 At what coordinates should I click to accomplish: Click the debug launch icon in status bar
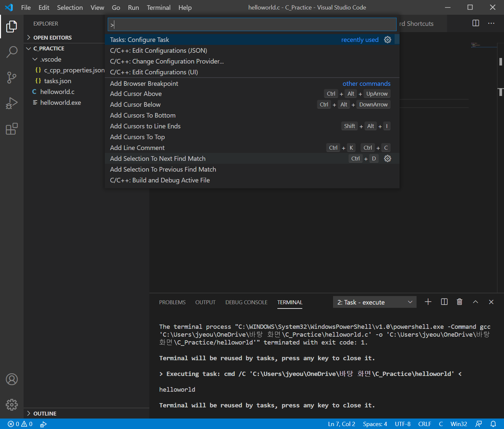point(43,424)
